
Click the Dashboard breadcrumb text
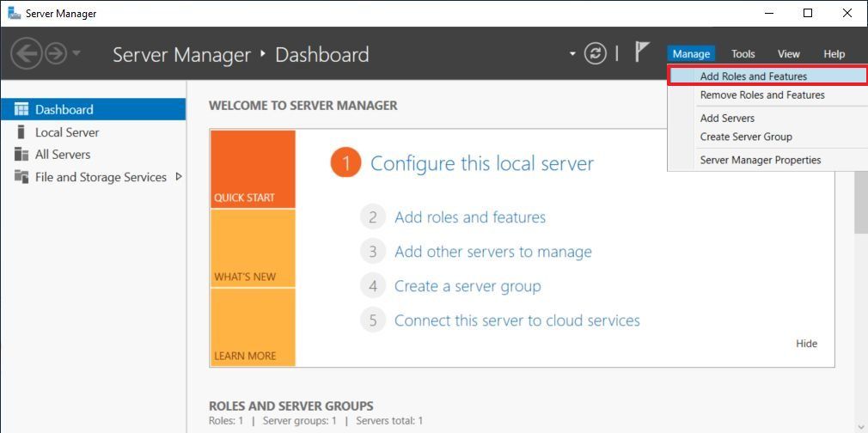coord(322,54)
